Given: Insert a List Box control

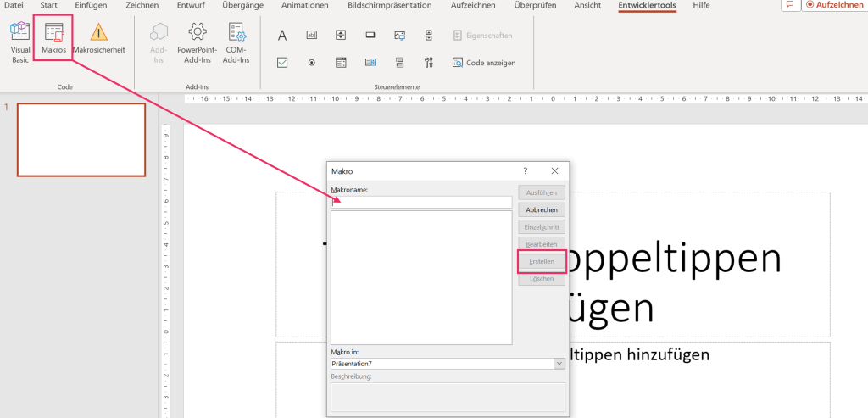Looking at the screenshot, I should click(x=341, y=63).
